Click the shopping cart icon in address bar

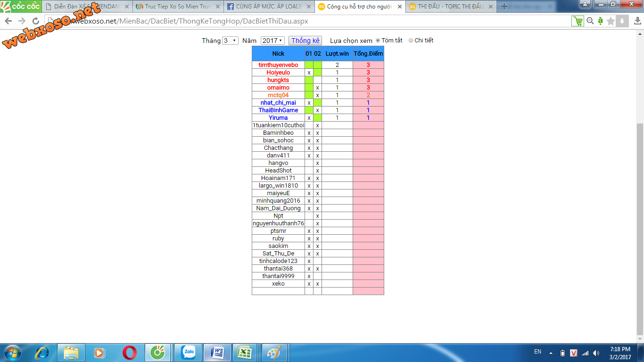pos(577,21)
